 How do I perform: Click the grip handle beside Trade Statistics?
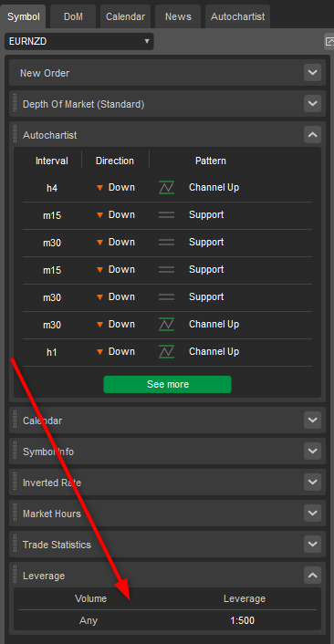tap(16, 545)
